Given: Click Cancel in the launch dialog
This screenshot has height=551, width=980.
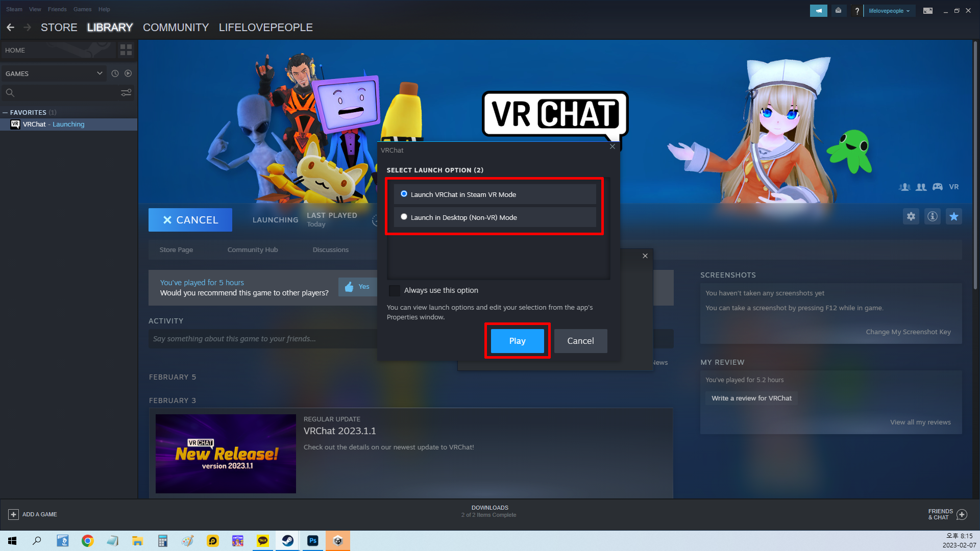Looking at the screenshot, I should (x=580, y=341).
